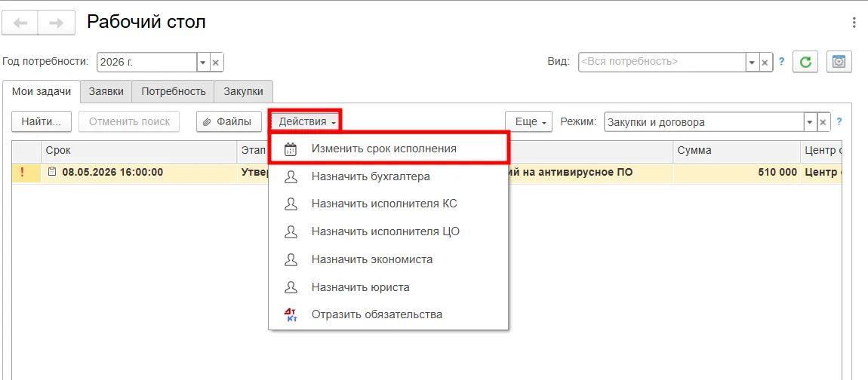Open the Действия dropdown menu

point(306,121)
